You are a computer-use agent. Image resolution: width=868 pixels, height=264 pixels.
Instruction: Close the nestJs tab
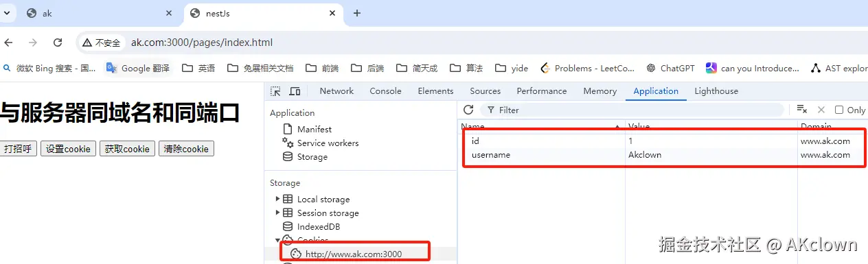click(x=333, y=13)
